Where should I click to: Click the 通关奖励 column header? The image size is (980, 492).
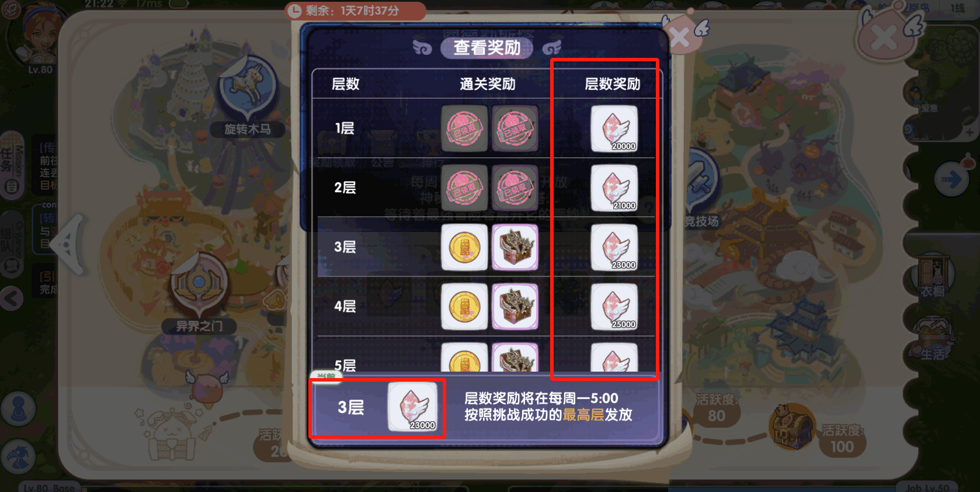488,84
